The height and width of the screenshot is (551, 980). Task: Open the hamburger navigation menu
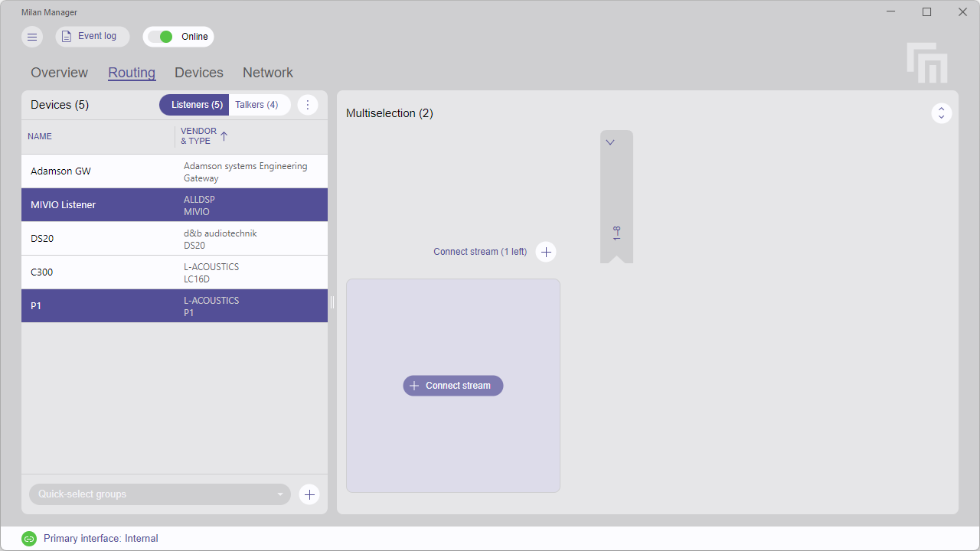(31, 36)
